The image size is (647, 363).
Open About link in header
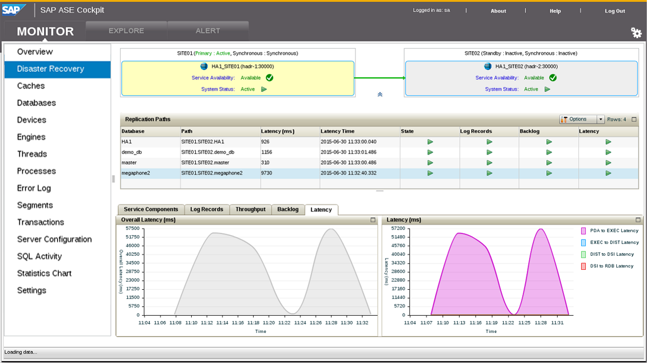tap(498, 11)
